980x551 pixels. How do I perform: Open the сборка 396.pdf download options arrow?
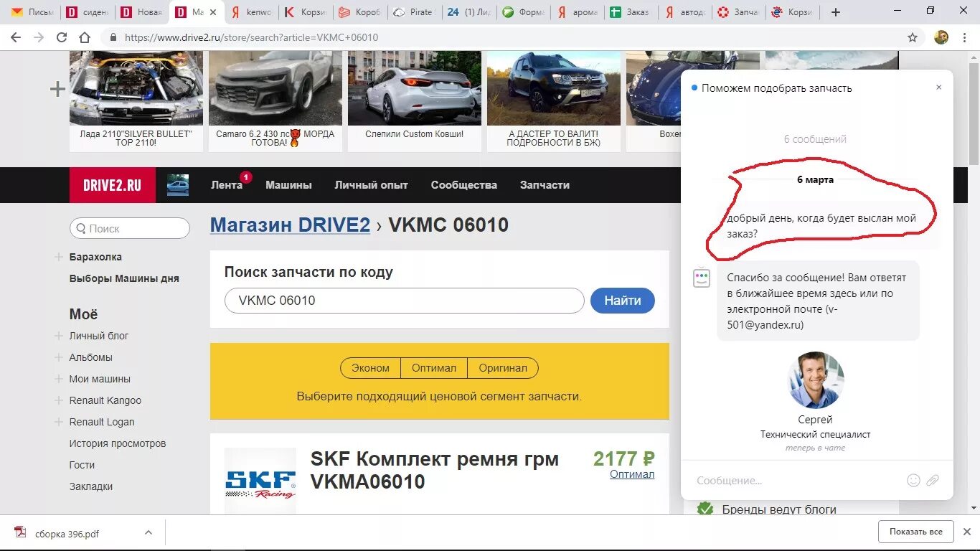149,532
